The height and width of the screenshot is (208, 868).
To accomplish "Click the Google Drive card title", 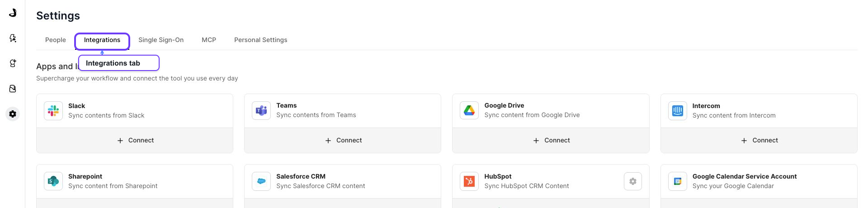I will pos(504,105).
